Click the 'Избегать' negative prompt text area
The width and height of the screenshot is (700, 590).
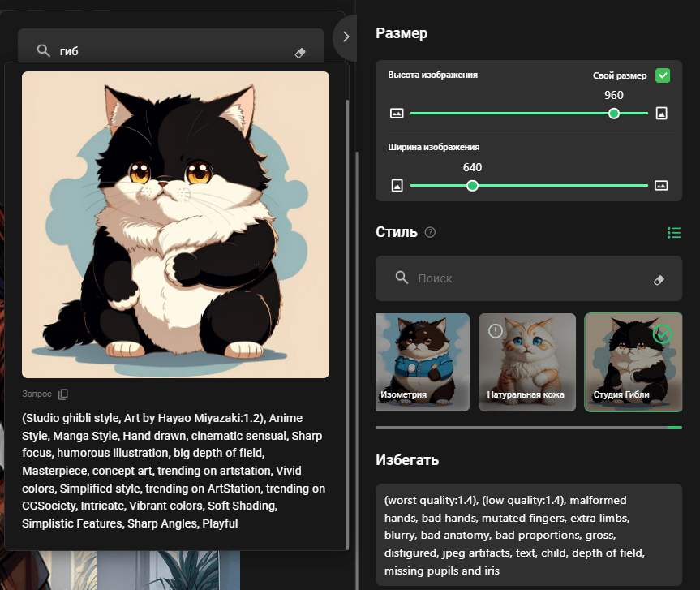(528, 535)
